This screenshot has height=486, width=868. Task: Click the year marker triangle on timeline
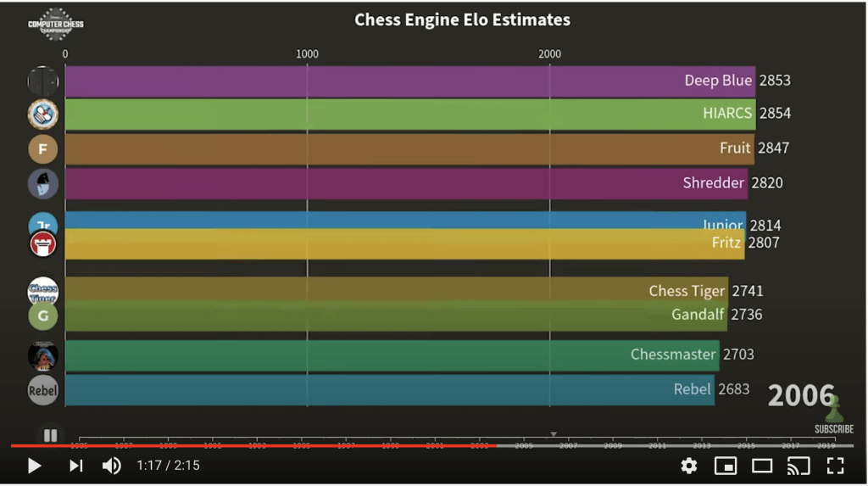coord(554,433)
